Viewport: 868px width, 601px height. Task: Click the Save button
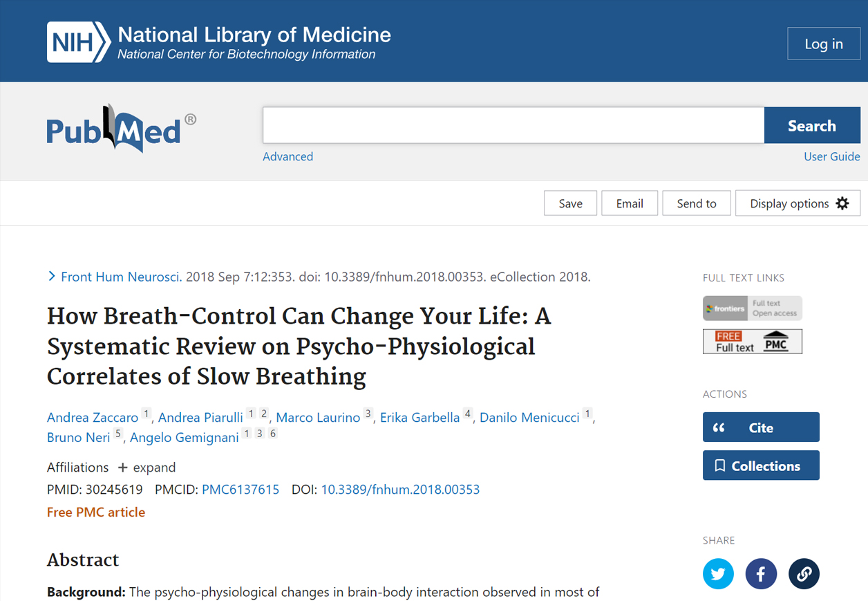point(570,203)
